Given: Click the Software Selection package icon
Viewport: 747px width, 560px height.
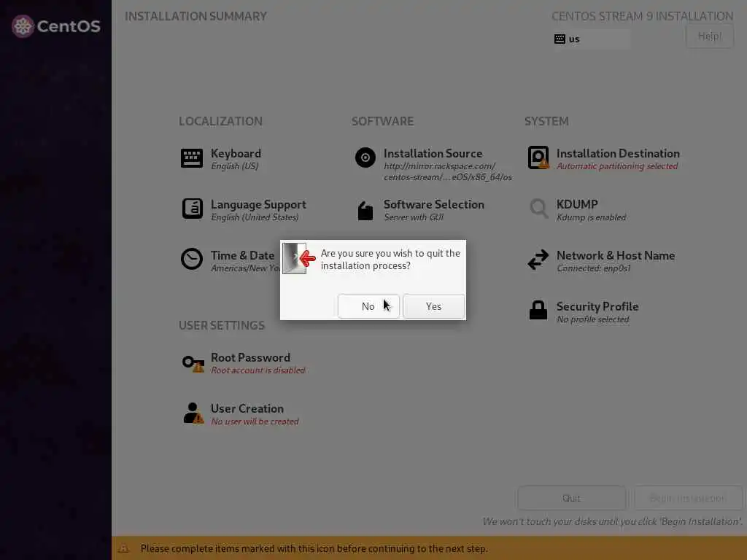Looking at the screenshot, I should (365, 211).
